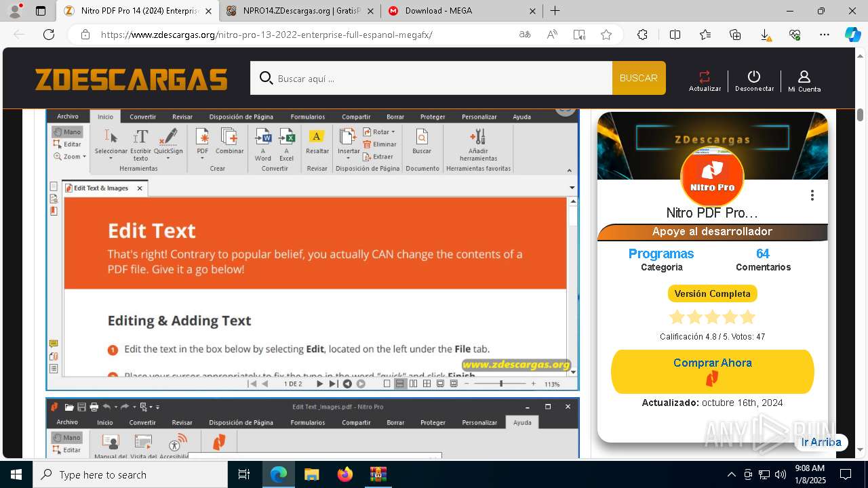Screen dimensions: 868x488
Task: Click the Actualizar refresh icon on site header
Action: 705,77
